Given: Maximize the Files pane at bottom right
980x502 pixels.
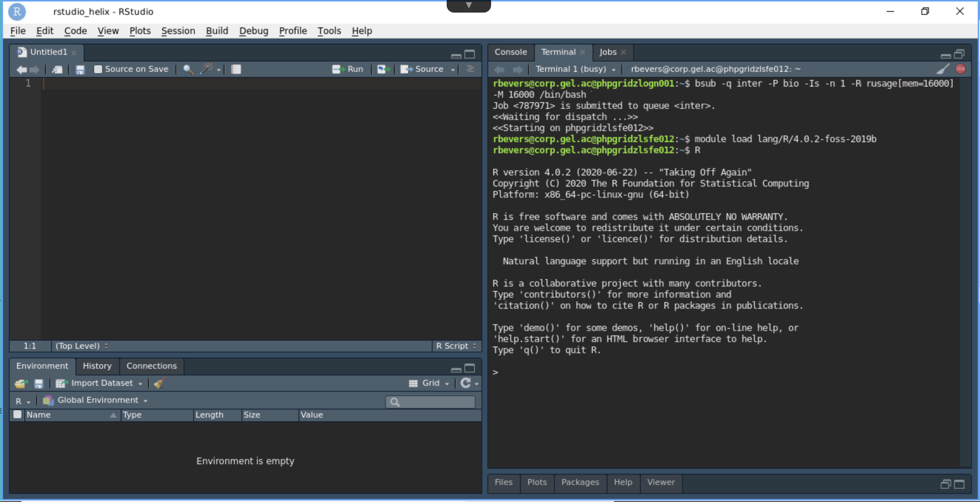Looking at the screenshot, I should click(960, 485).
